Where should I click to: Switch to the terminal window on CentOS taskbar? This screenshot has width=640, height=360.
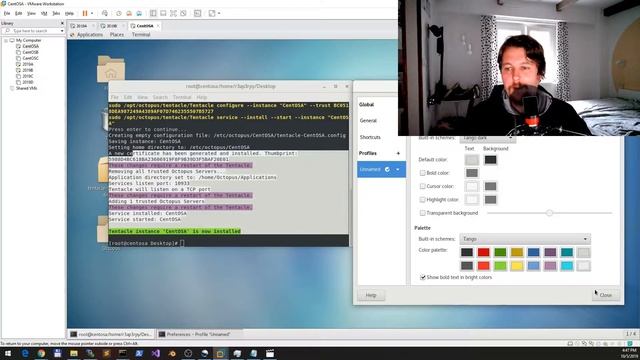(x=111, y=334)
